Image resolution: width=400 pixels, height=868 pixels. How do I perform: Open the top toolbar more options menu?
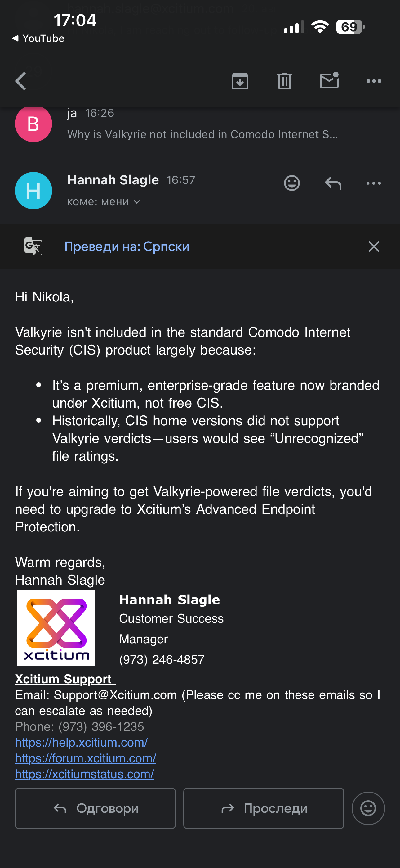pyautogui.click(x=373, y=81)
